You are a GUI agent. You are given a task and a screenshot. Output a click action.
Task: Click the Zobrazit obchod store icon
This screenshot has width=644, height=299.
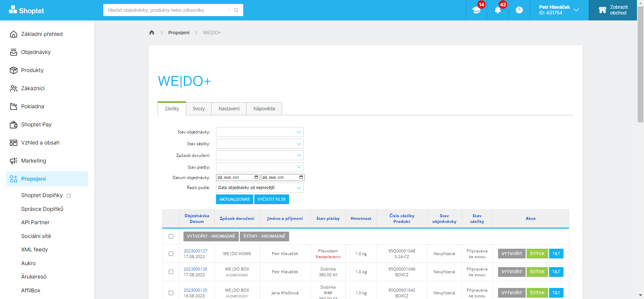point(603,10)
